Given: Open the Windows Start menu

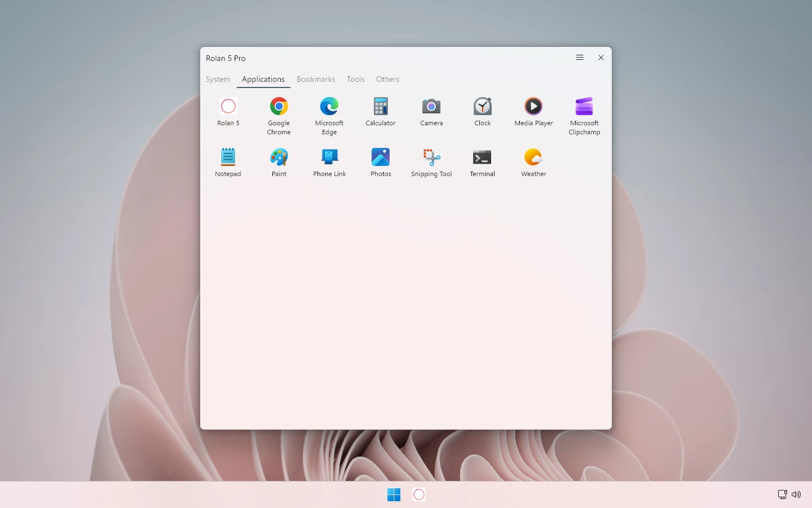Looking at the screenshot, I should tap(394, 494).
